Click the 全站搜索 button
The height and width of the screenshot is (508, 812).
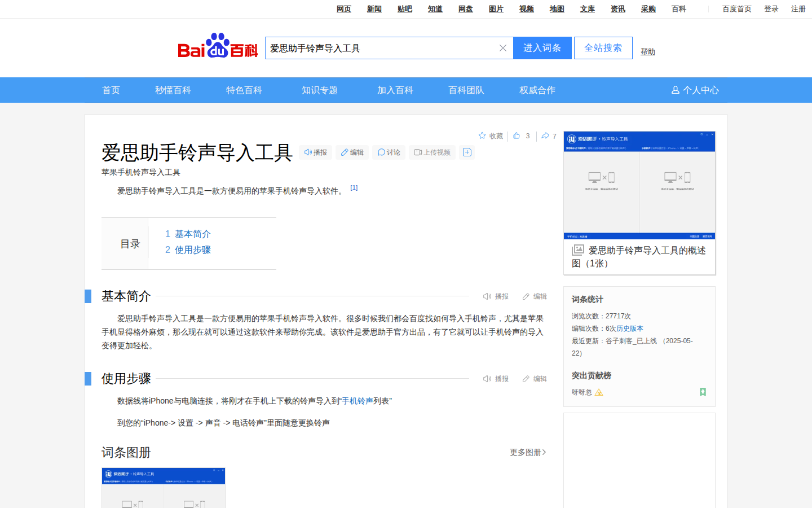(603, 48)
